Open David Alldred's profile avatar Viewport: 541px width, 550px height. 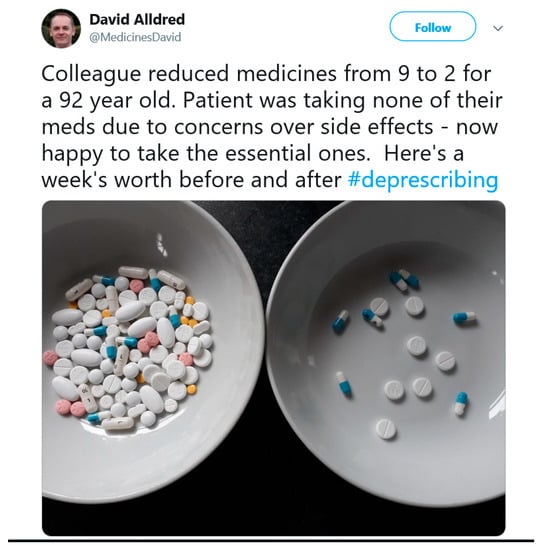[61, 28]
